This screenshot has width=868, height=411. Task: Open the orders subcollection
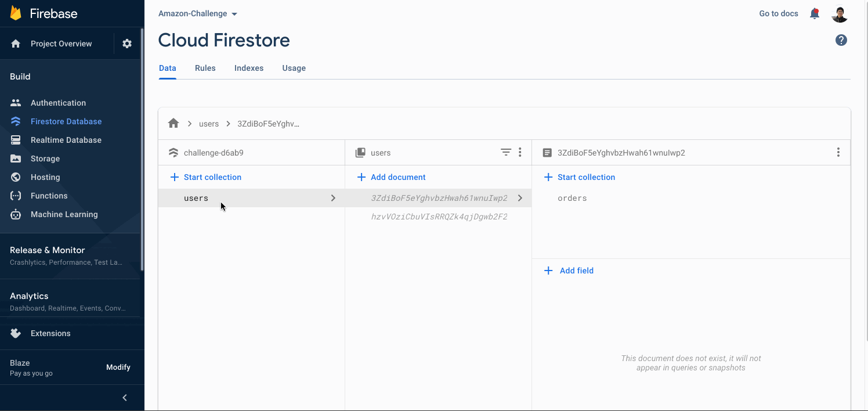[x=572, y=198]
